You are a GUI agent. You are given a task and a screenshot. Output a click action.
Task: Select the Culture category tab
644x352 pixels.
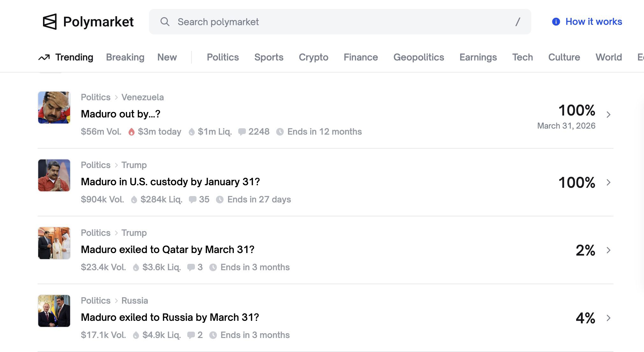[x=564, y=57]
